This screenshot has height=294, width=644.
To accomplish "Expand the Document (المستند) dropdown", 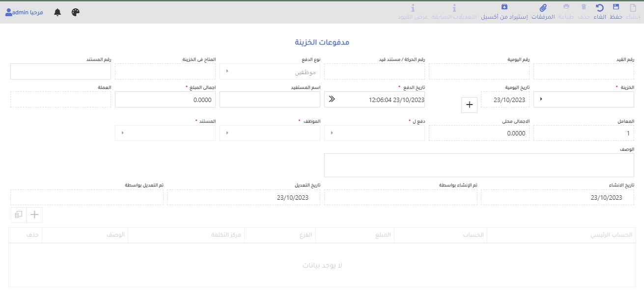I will [x=122, y=133].
